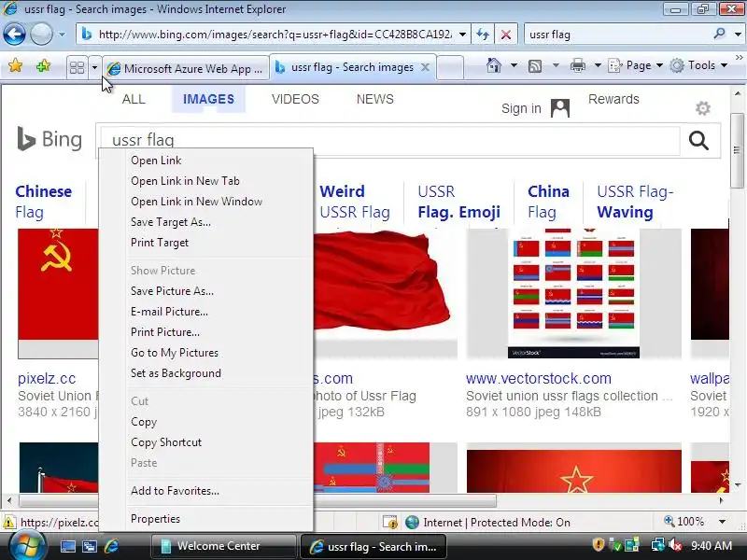Open the search provider options dropdown
Image resolution: width=747 pixels, height=560 pixels.
pos(738,35)
